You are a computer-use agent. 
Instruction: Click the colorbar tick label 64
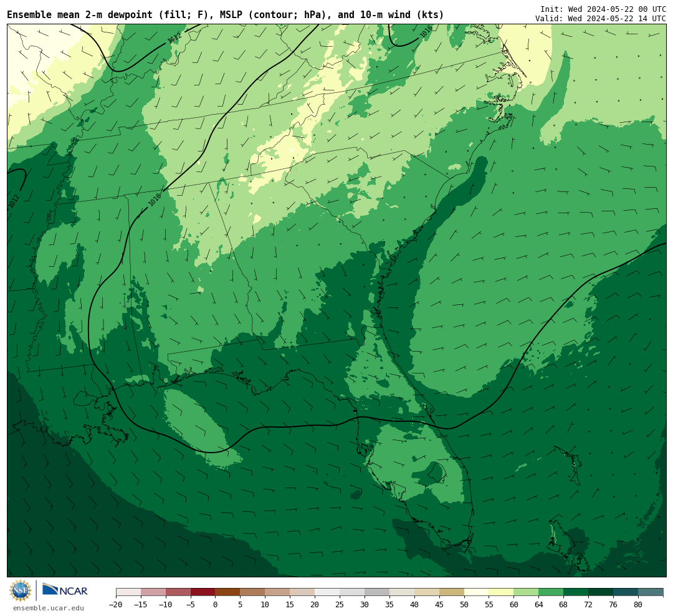point(538,605)
